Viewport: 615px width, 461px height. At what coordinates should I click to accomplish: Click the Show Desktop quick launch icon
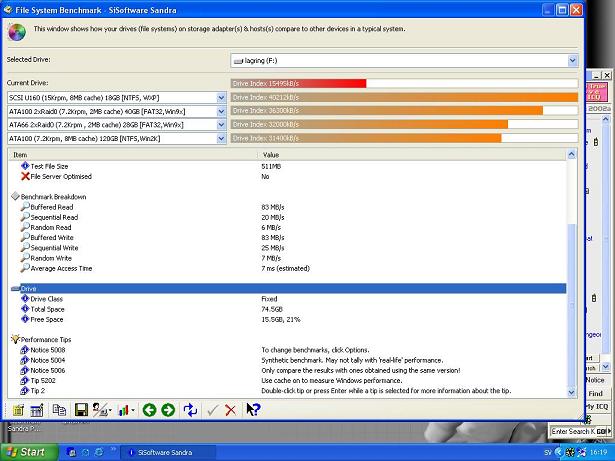pos(71,452)
